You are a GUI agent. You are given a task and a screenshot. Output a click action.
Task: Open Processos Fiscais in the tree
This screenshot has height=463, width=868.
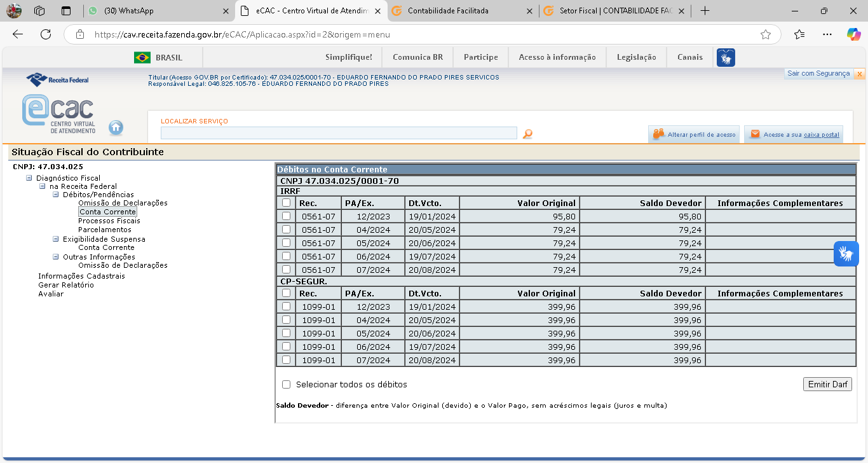click(109, 221)
